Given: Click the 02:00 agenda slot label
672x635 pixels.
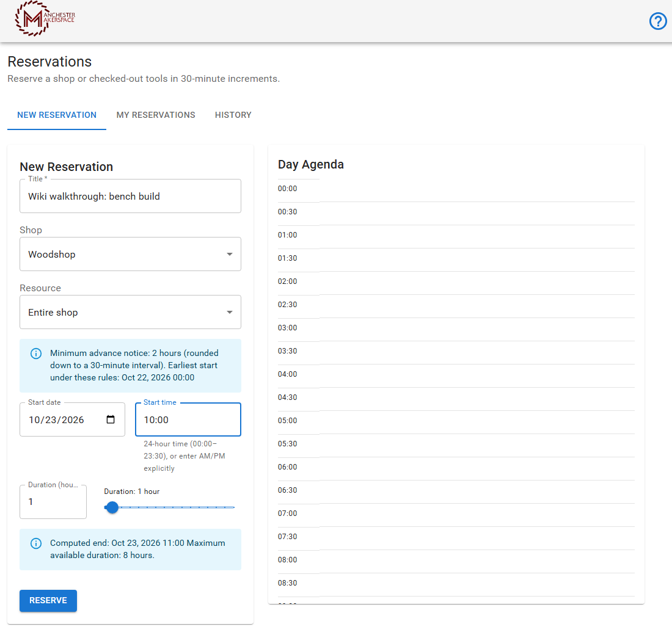Looking at the screenshot, I should 287,281.
